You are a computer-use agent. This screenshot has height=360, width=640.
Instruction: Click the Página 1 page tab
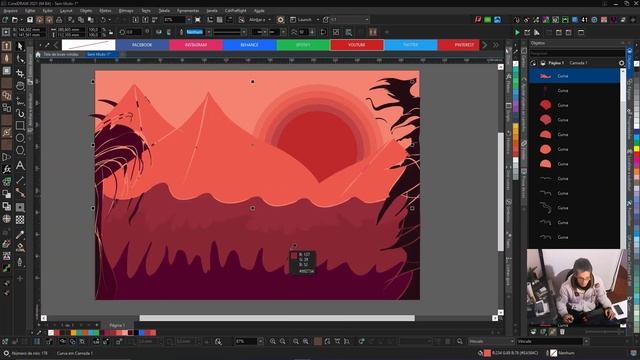point(117,325)
